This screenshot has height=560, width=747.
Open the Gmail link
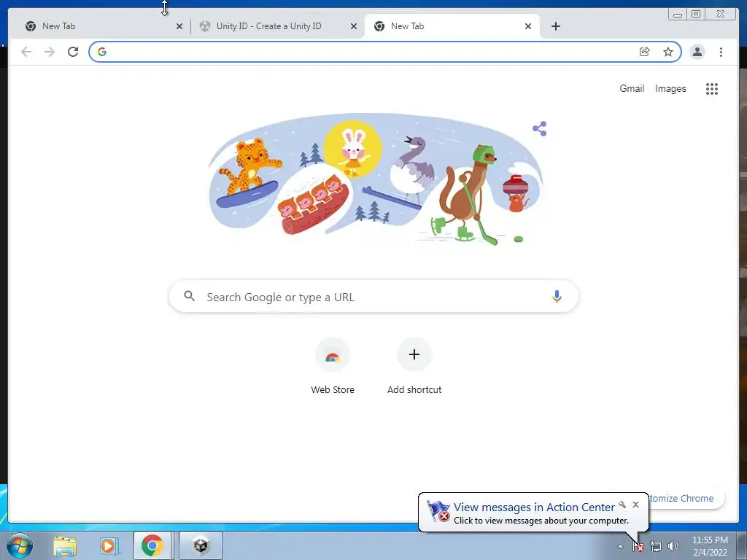[632, 88]
